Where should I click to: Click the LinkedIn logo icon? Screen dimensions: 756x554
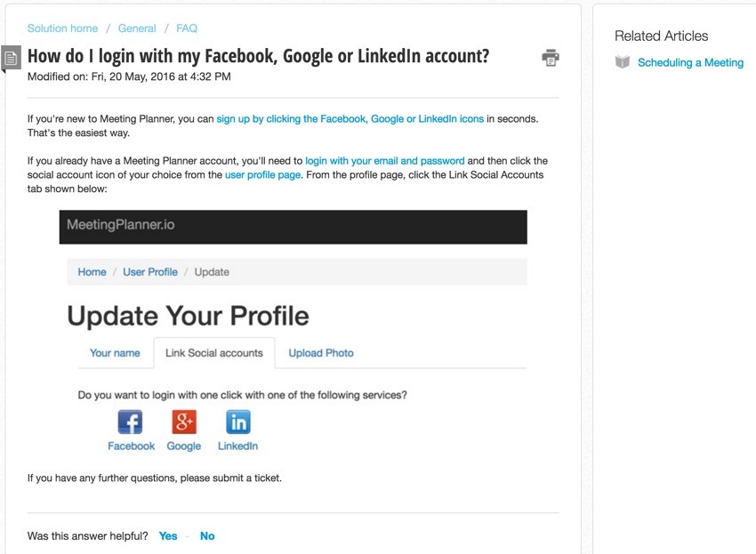click(x=238, y=422)
